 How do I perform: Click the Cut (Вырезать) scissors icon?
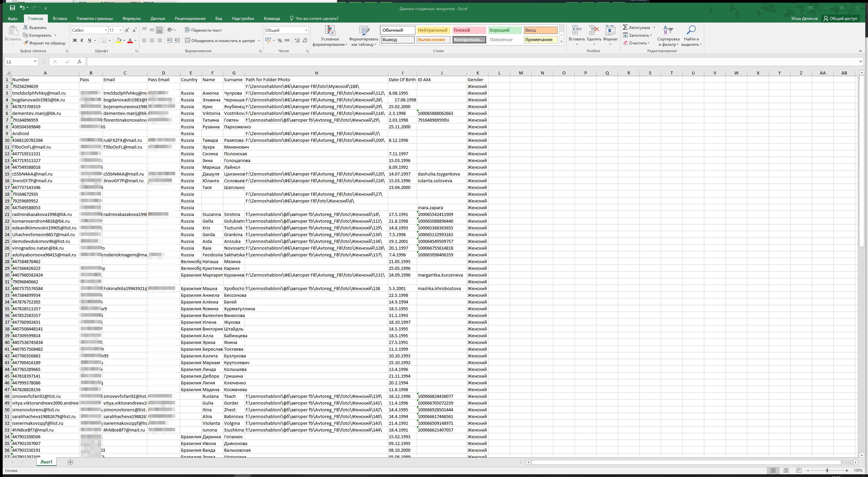click(26, 27)
